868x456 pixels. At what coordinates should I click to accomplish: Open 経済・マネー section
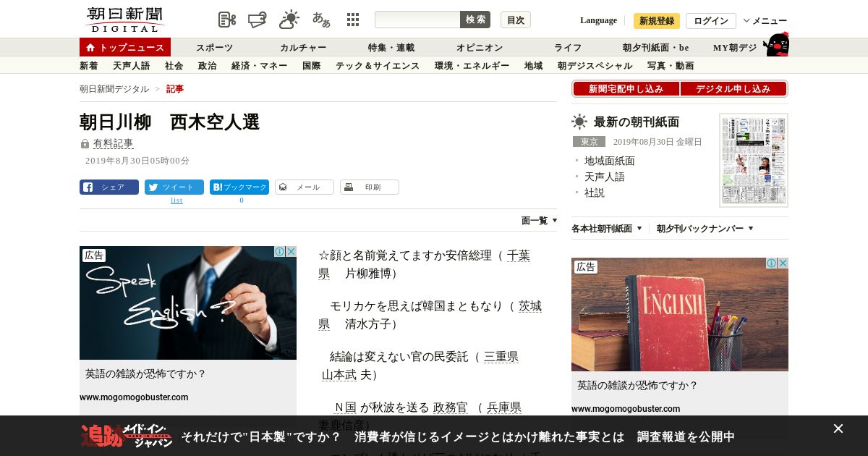pos(260,66)
